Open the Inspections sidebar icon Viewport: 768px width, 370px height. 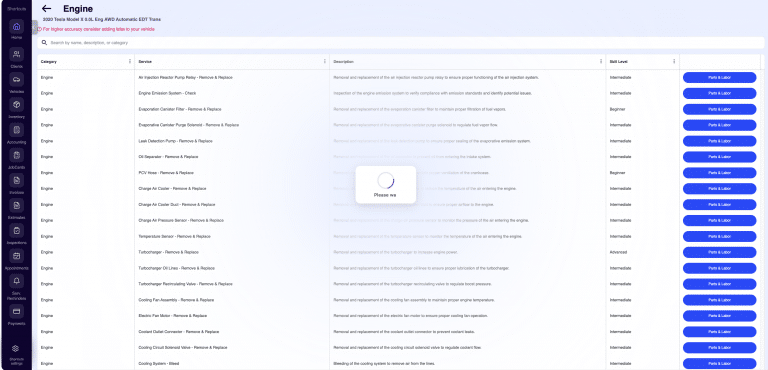click(16, 230)
